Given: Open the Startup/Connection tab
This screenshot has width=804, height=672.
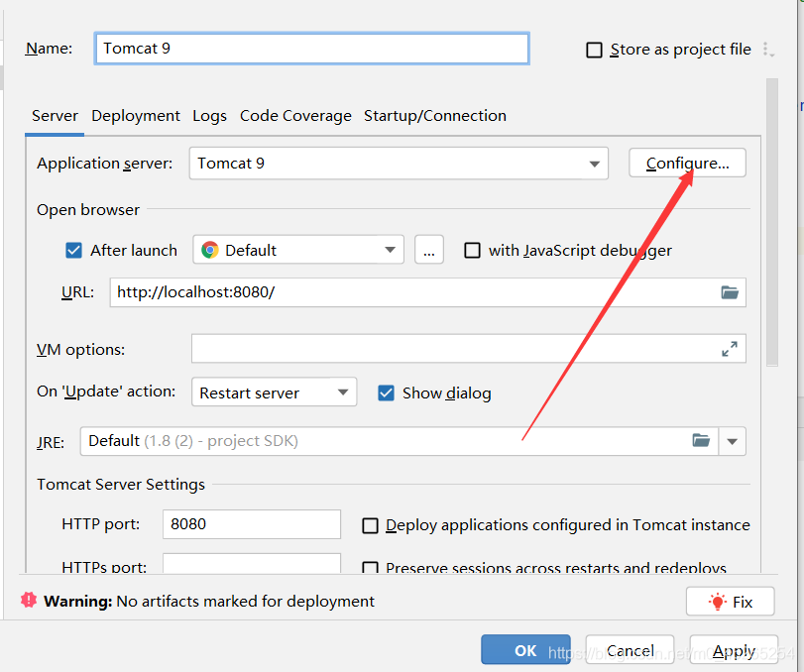Looking at the screenshot, I should pos(434,116).
